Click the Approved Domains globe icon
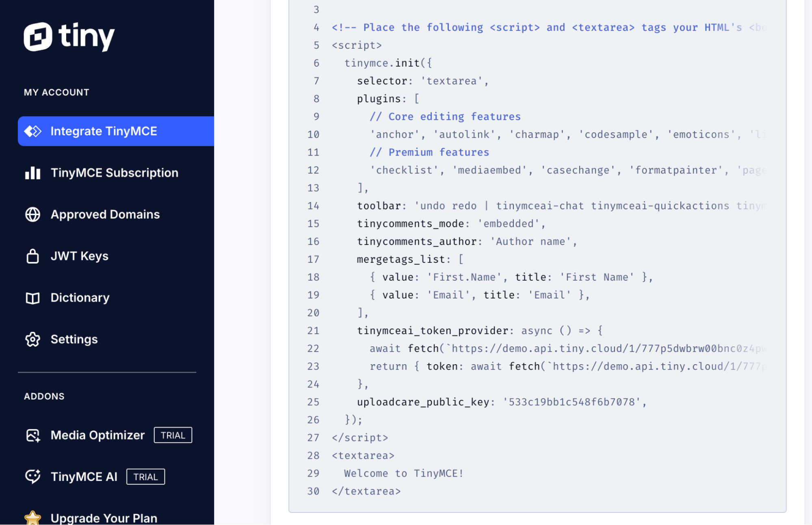Viewport: 812px width, 525px height. tap(33, 214)
